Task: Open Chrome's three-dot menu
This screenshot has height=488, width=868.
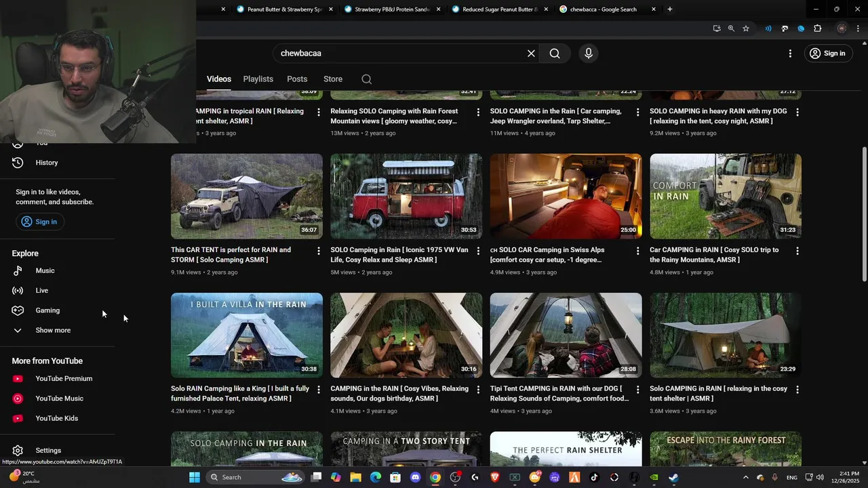Action: [859, 28]
